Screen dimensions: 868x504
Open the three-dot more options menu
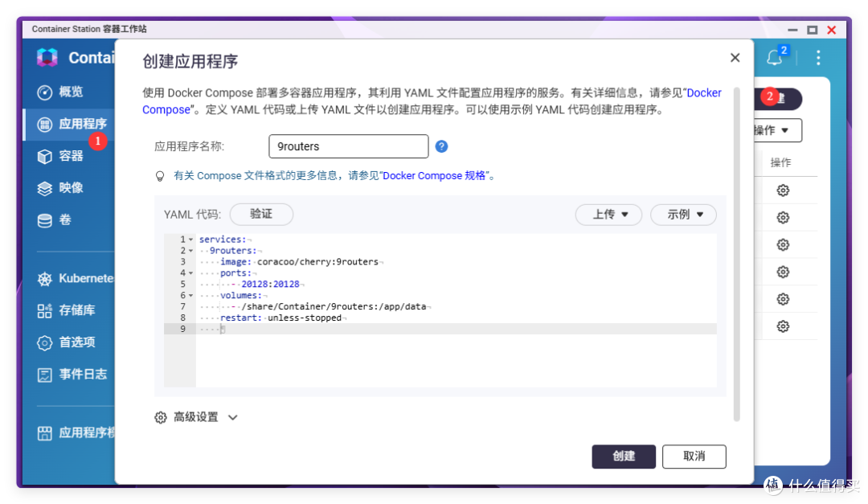(818, 58)
